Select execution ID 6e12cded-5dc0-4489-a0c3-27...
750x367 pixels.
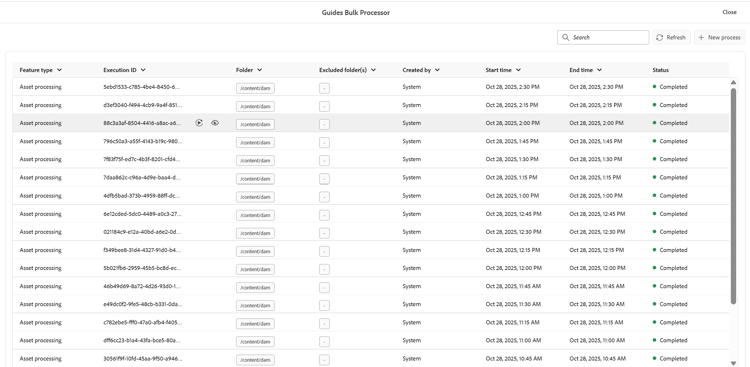(x=143, y=214)
